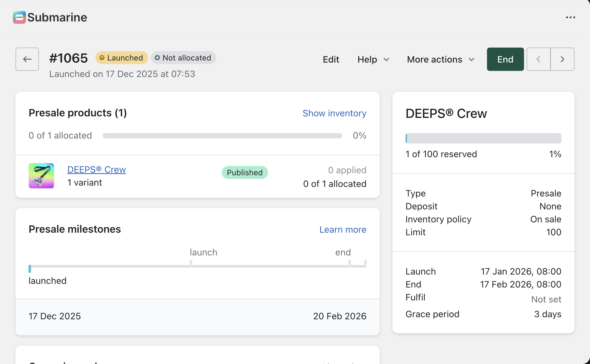
Task: Click the end marker on milestones timeline
Action: (x=349, y=263)
